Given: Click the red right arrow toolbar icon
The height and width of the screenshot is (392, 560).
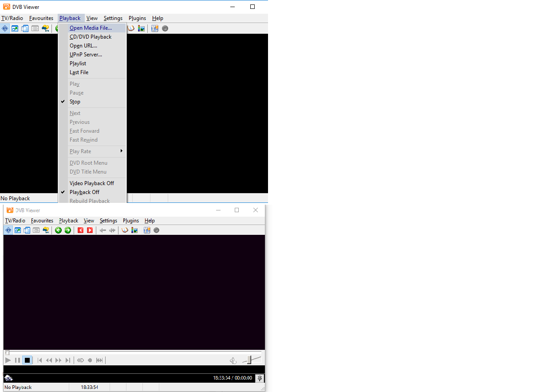Looking at the screenshot, I should [x=90, y=230].
